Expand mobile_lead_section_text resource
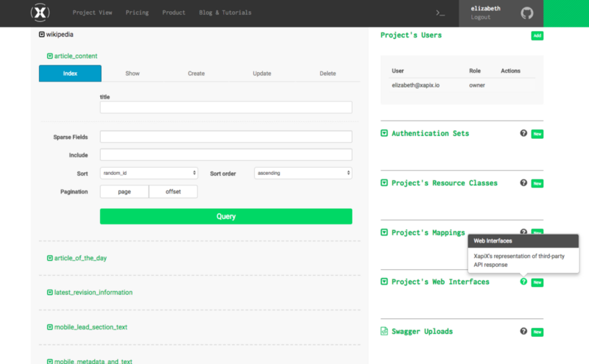This screenshot has height=364, width=589. tap(49, 326)
